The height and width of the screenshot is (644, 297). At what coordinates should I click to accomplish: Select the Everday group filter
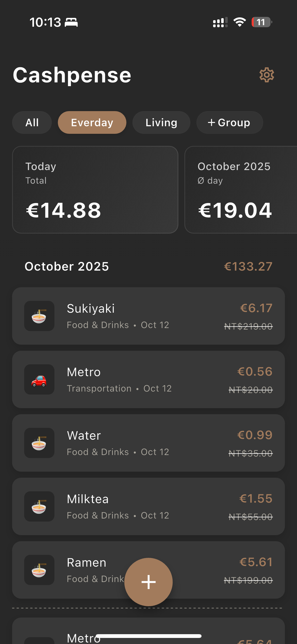[x=92, y=123]
